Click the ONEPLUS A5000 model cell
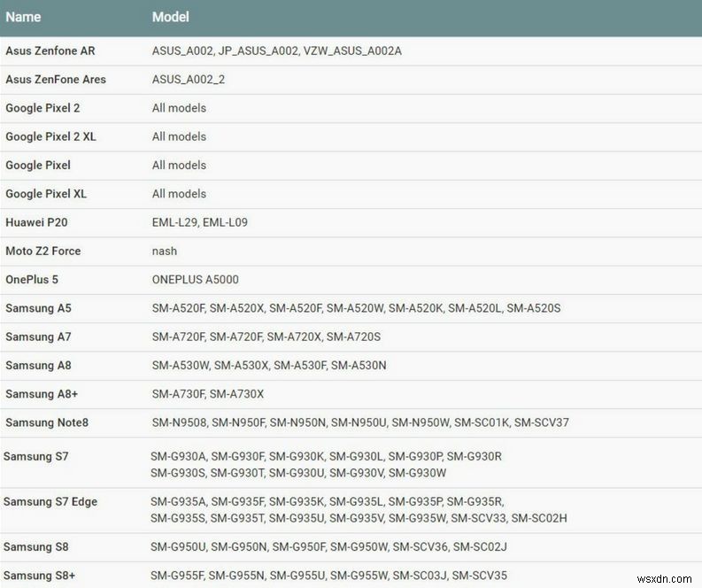 [x=196, y=280]
